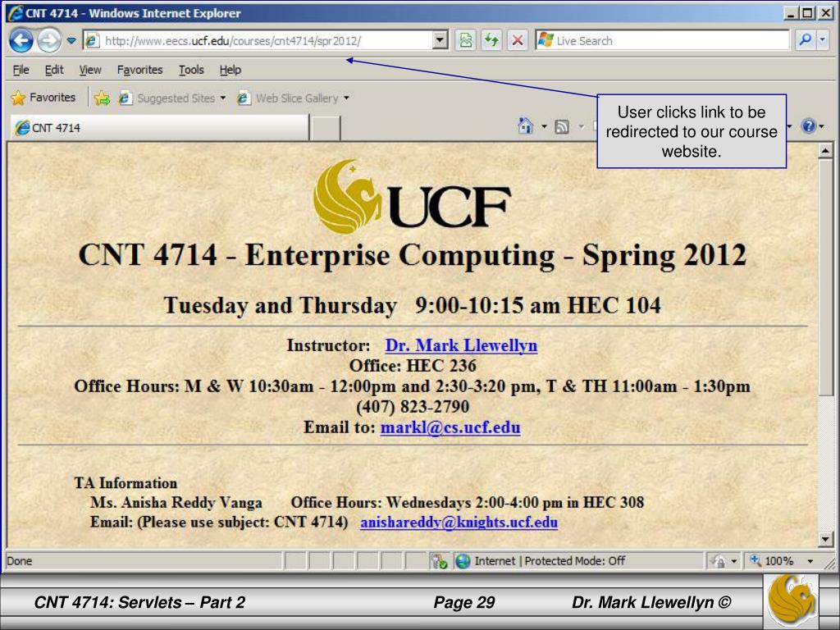Open the Help menu

point(231,70)
